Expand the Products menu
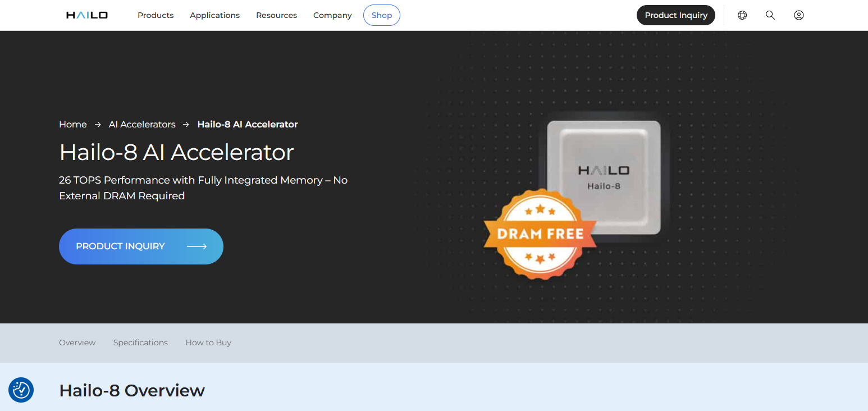868x411 pixels. click(x=156, y=15)
